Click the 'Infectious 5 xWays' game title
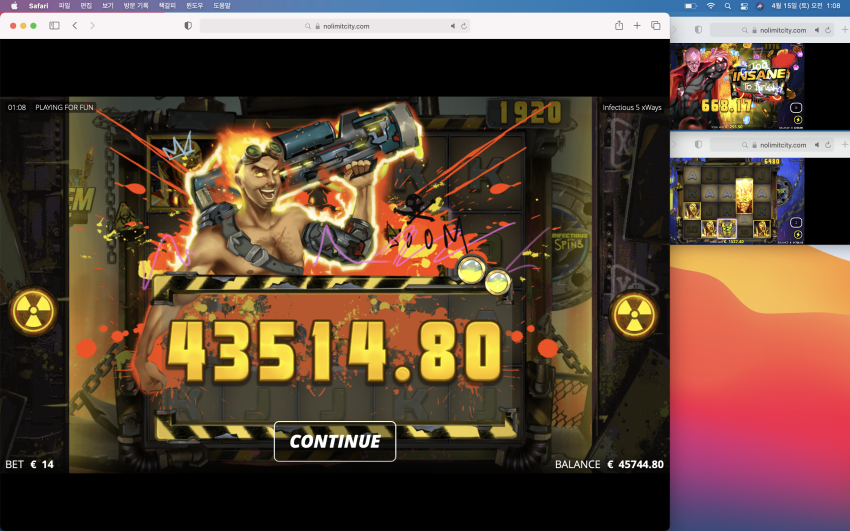This screenshot has height=531, width=850. (x=632, y=107)
